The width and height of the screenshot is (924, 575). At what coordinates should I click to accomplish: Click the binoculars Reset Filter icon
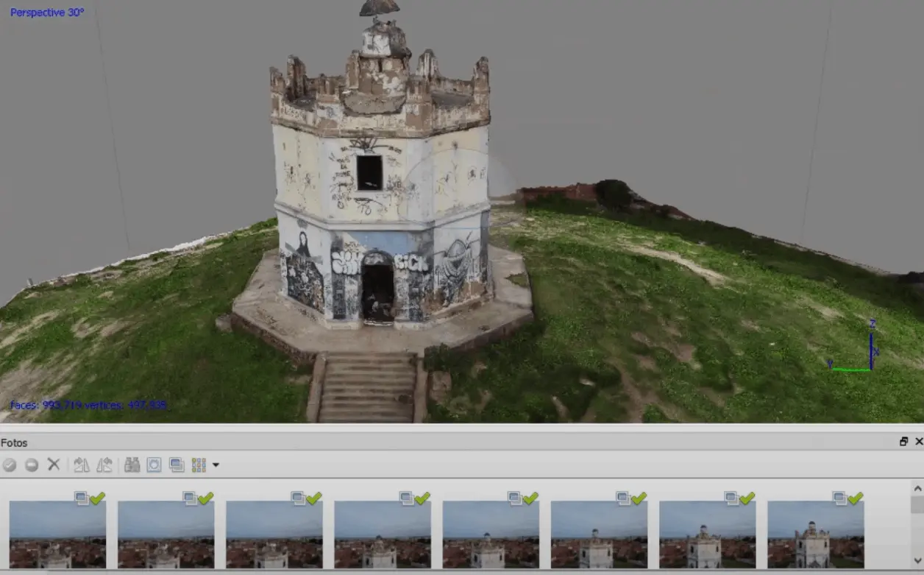(x=132, y=465)
